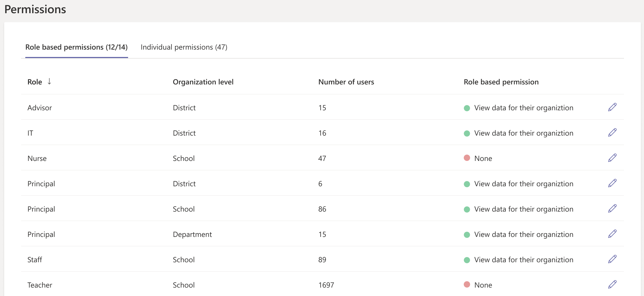644x296 pixels.
Task: Sort by the Role column header
Action: [x=35, y=82]
